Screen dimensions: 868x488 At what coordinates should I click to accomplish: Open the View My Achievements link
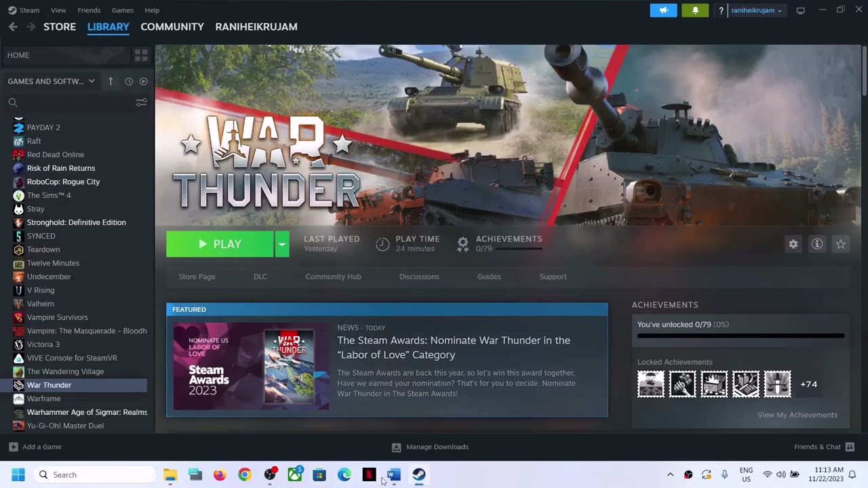(797, 415)
